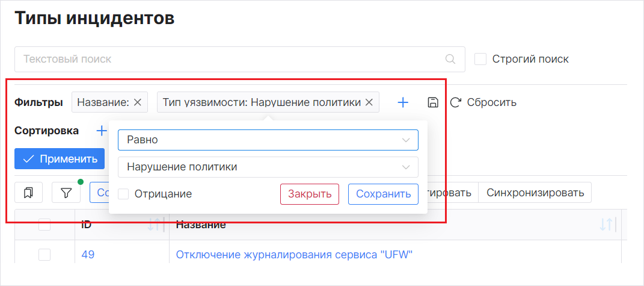Focus the Текстовый поиск input field
Viewport: 644px width, 286px height.
(228, 59)
